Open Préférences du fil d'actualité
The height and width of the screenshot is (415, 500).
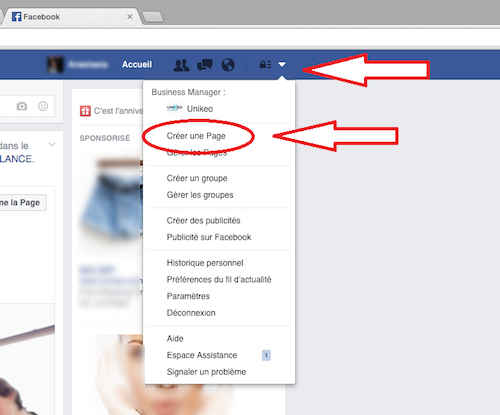[x=219, y=280]
